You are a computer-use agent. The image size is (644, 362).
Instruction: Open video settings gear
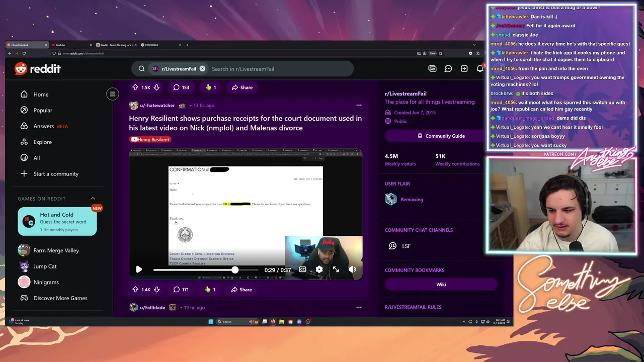tap(319, 269)
